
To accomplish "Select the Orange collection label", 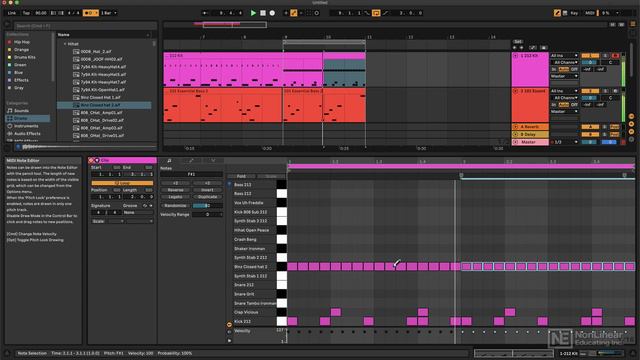I will (21, 50).
